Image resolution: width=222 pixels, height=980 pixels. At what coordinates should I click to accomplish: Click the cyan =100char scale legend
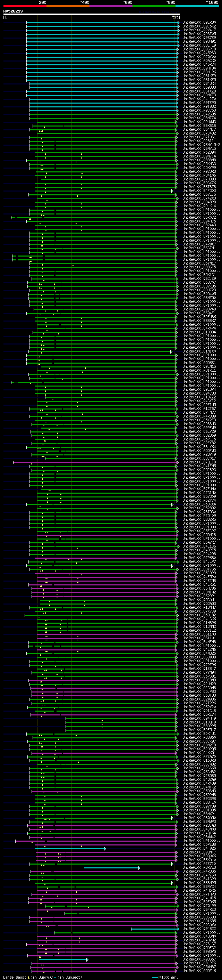pyautogui.click(x=165, y=977)
